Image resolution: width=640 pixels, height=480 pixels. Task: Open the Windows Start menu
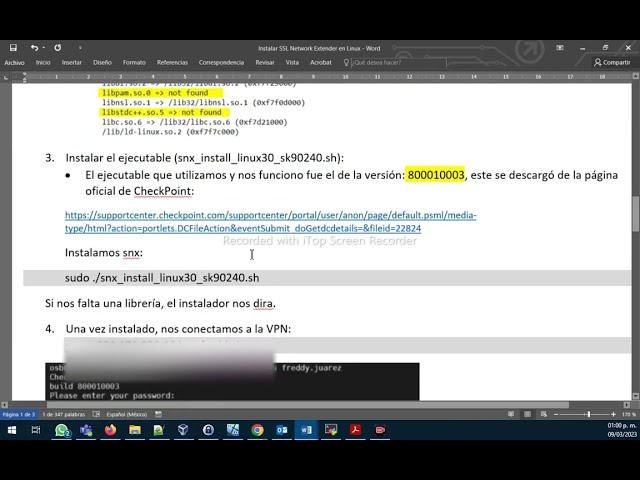pyautogui.click(x=12, y=430)
